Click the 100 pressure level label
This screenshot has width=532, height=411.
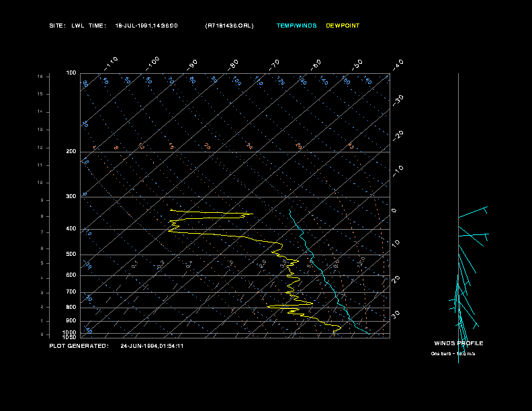[x=71, y=73]
